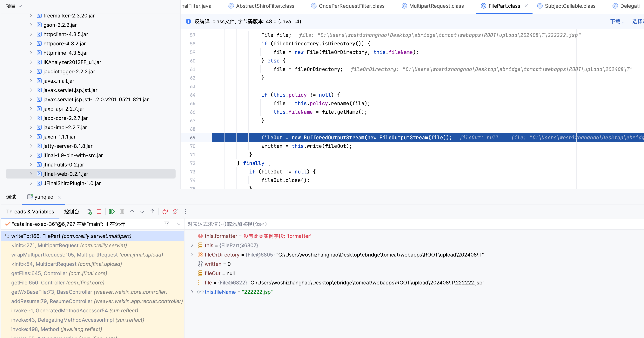
Task: Click the Step Out icon
Action: [152, 212]
